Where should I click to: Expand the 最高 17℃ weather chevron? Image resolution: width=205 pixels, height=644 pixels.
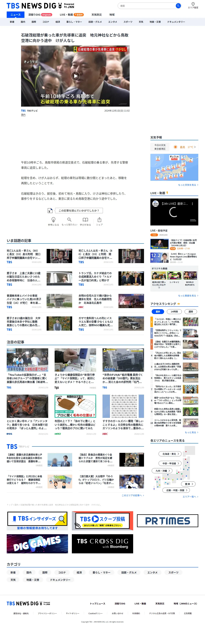195,147
